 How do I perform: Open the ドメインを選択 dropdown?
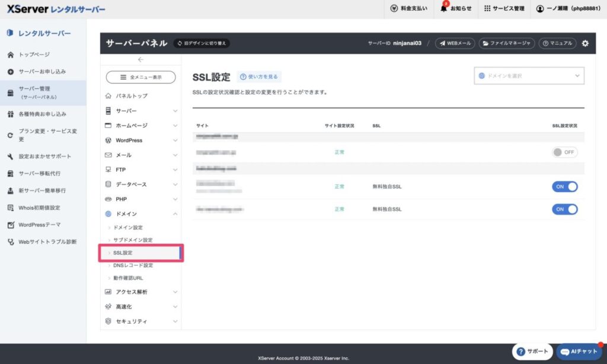click(x=529, y=76)
